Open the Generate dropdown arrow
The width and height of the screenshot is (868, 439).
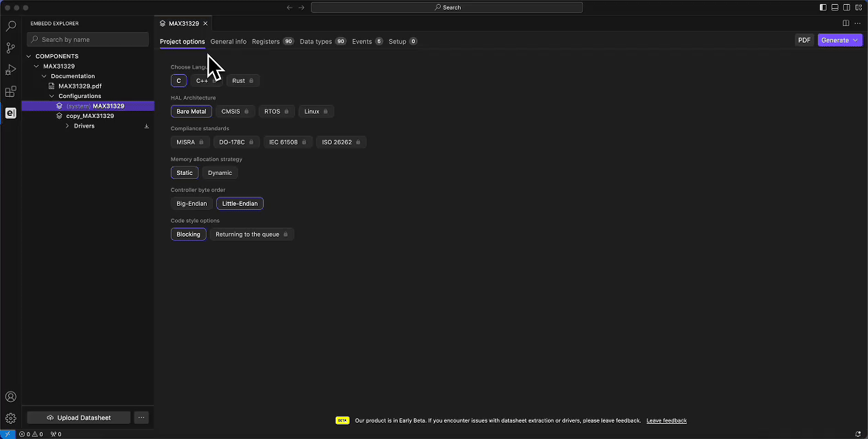click(x=856, y=40)
